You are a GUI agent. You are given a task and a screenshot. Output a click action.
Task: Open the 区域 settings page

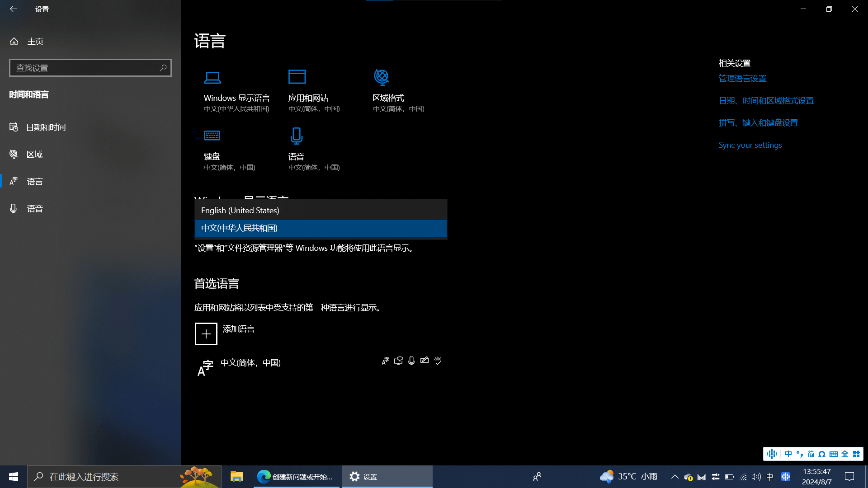pos(34,154)
